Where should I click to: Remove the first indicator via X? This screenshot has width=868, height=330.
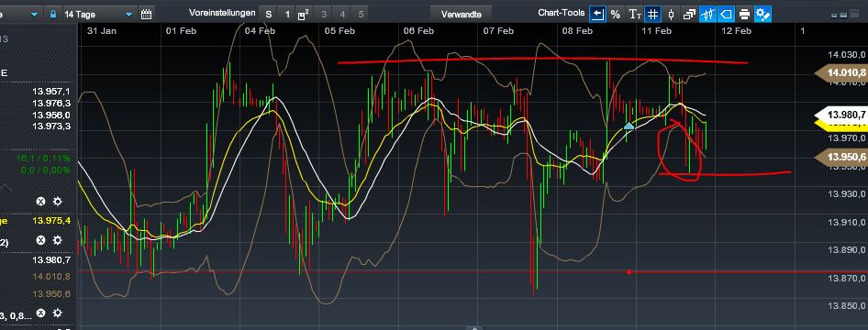(40, 201)
